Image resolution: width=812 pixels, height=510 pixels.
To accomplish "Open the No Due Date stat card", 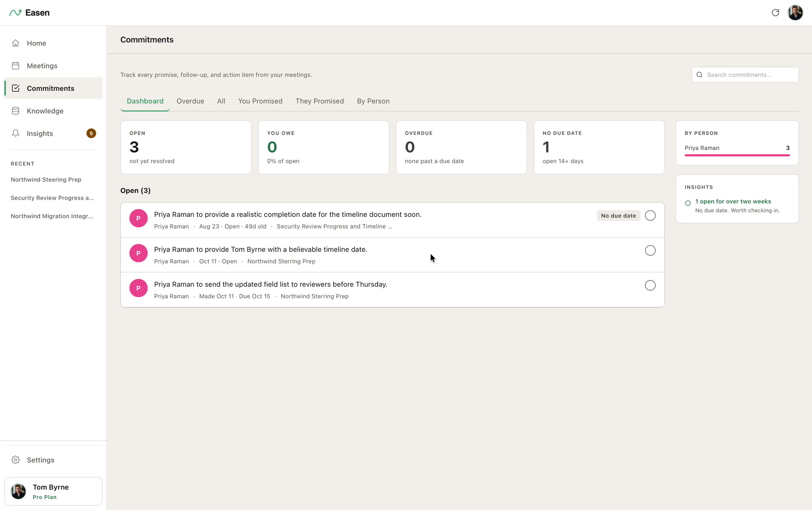I will click(599, 147).
